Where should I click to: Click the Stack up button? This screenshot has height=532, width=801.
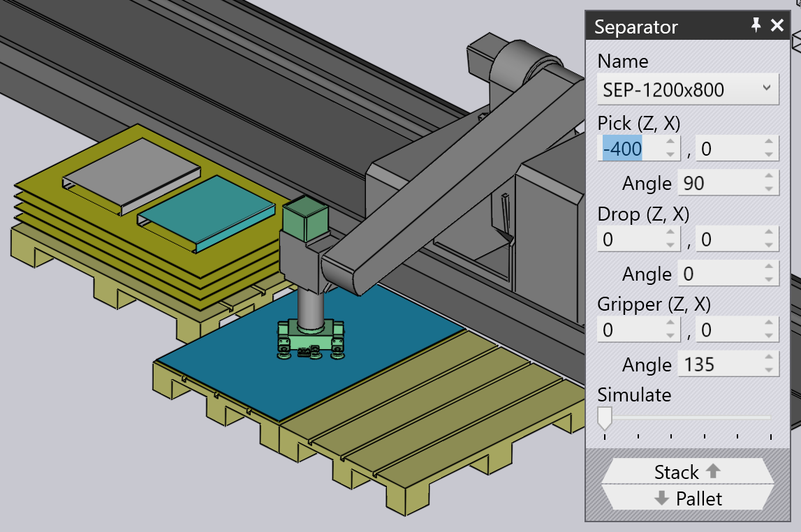click(x=688, y=471)
